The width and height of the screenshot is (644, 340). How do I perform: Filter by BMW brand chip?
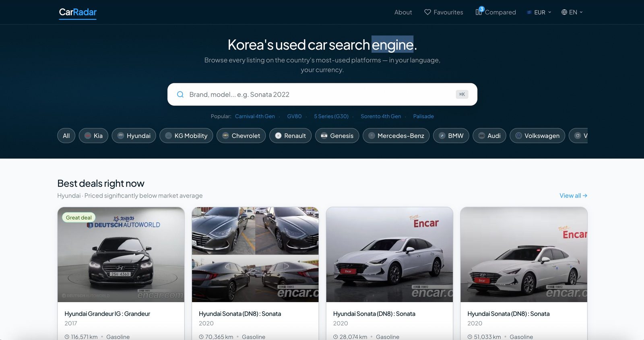[451, 136]
